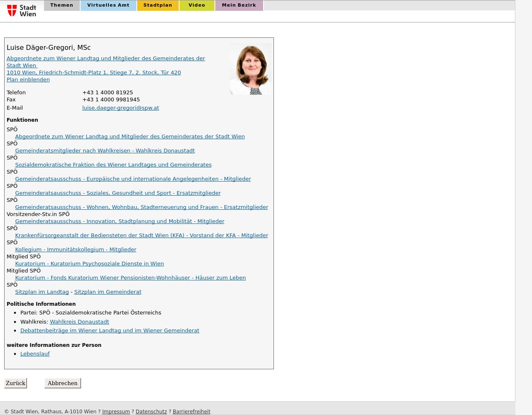Open the Lebenslauf link
532x415 pixels.
35,354
